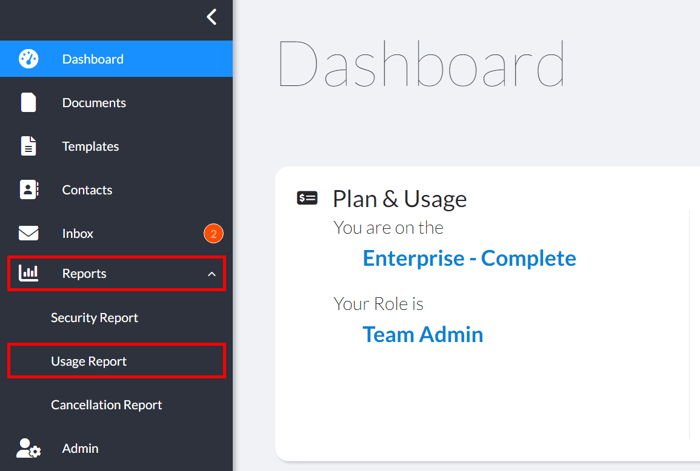Image resolution: width=700 pixels, height=471 pixels.
Task: Click the Plan & Usage money icon
Action: (x=308, y=198)
